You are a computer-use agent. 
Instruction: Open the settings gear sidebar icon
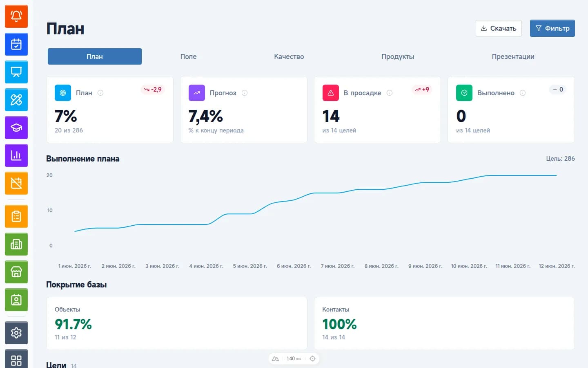(x=16, y=333)
